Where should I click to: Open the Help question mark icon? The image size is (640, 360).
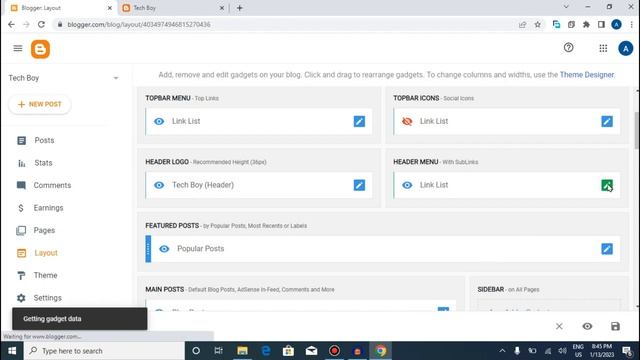[569, 48]
